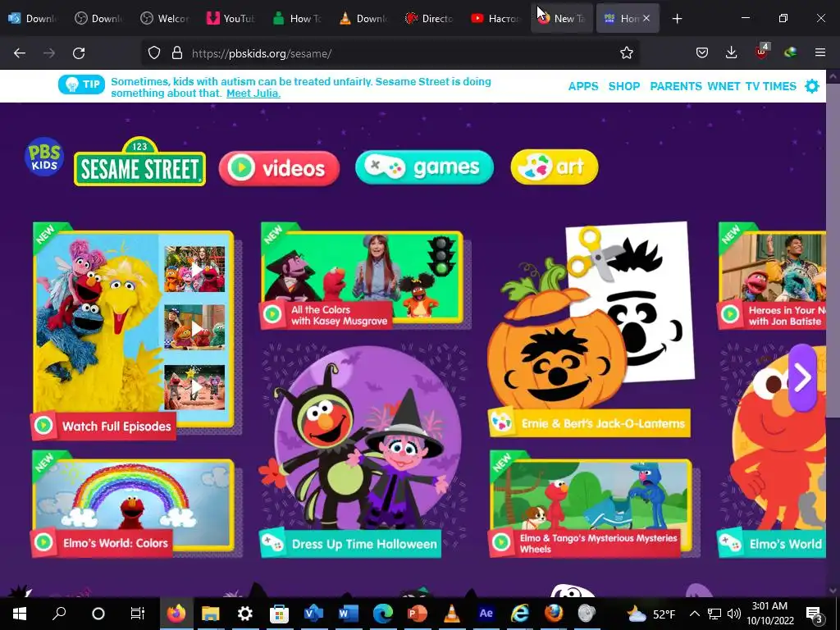Switch to the YouTube tab
840x630 pixels.
pos(231,19)
